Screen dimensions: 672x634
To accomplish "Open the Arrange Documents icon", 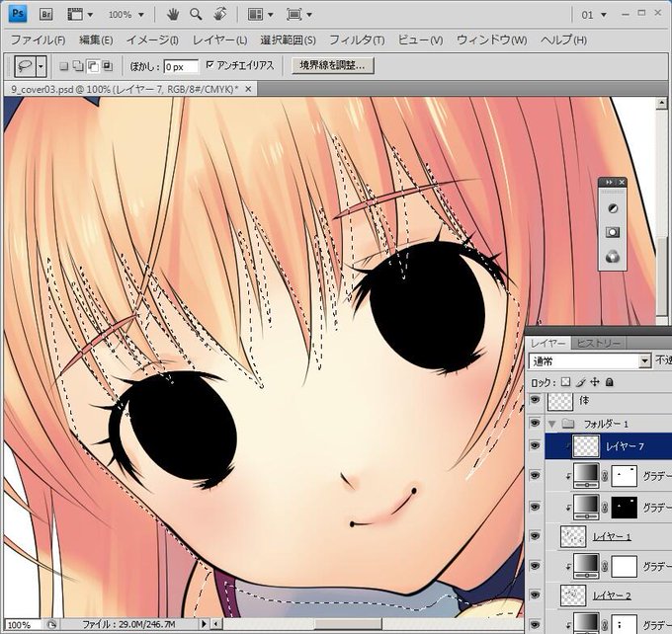I will (x=255, y=15).
